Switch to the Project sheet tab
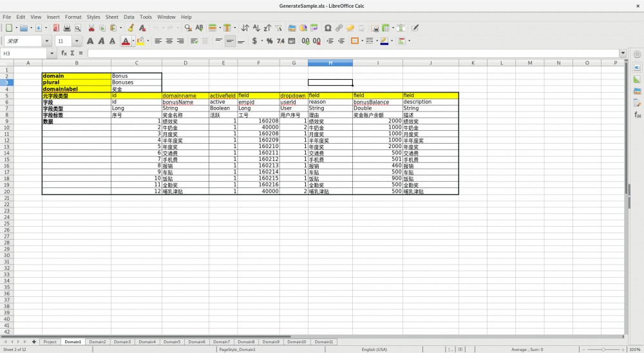 [50, 341]
